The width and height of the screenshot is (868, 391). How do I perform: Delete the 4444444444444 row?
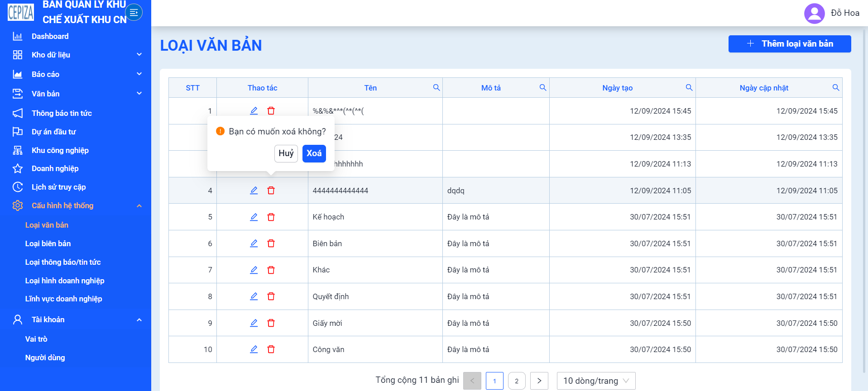(271, 191)
